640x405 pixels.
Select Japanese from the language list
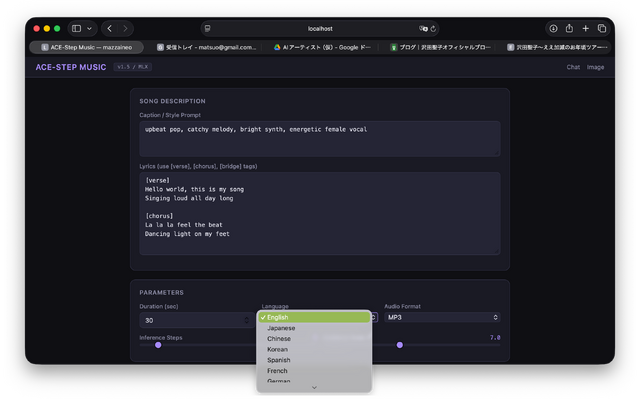click(281, 328)
